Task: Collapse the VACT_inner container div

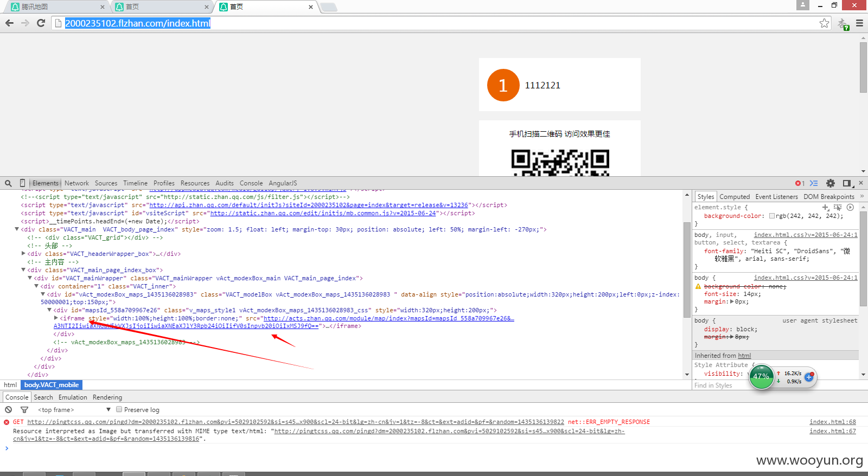Action: point(36,286)
